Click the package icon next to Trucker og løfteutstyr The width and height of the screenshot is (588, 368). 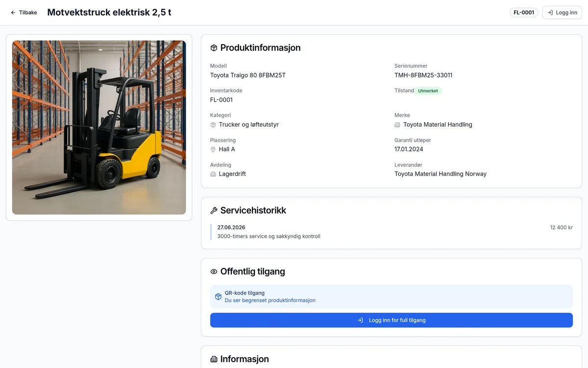[213, 125]
